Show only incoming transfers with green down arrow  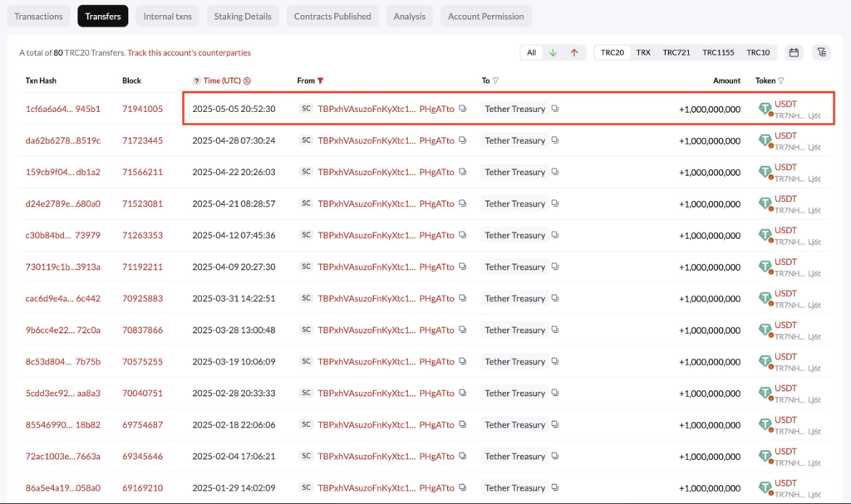pos(553,52)
